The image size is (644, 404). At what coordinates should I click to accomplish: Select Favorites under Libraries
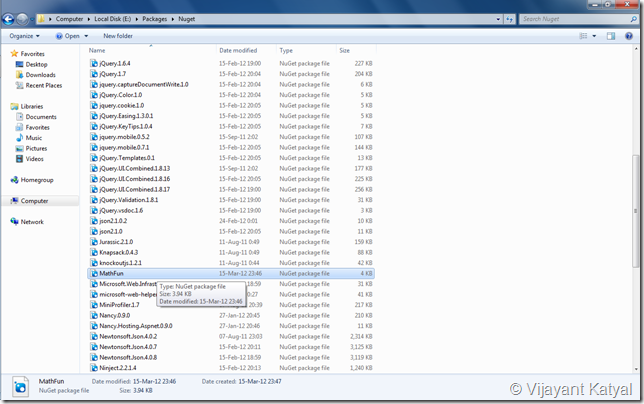[37, 128]
